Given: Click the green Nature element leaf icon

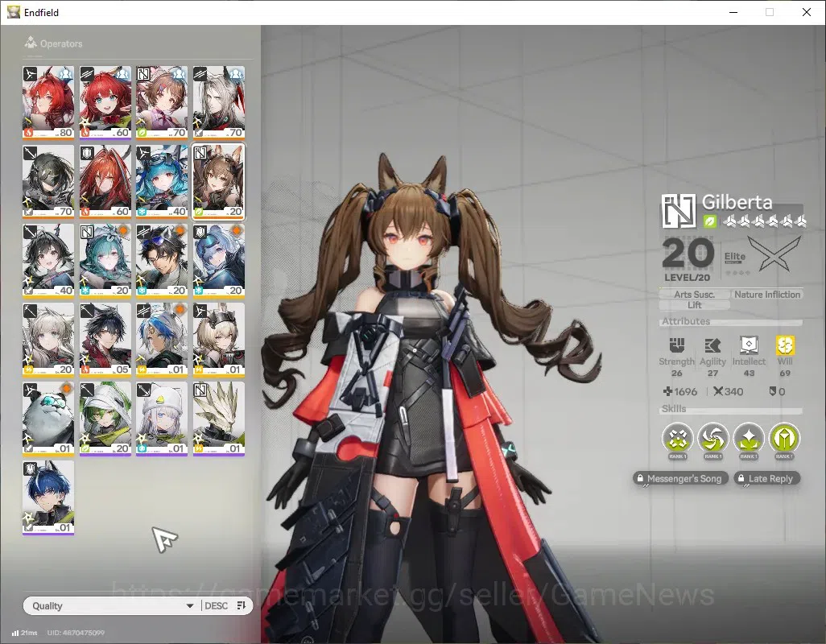Looking at the screenshot, I should pyautogui.click(x=709, y=221).
